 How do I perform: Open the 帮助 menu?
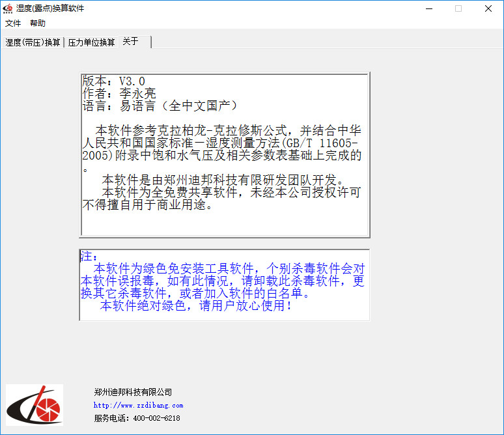(x=38, y=23)
